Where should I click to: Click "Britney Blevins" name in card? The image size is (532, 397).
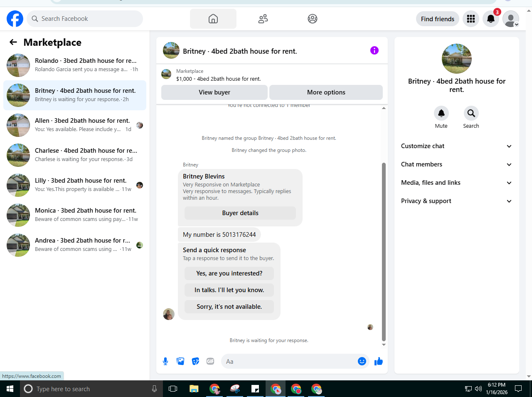click(204, 176)
